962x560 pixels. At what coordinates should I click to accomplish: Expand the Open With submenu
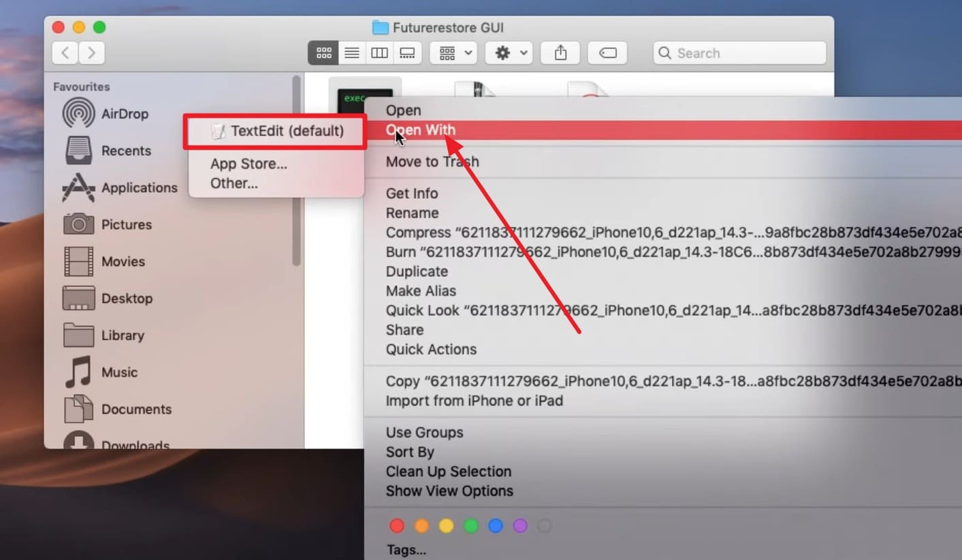(664, 130)
